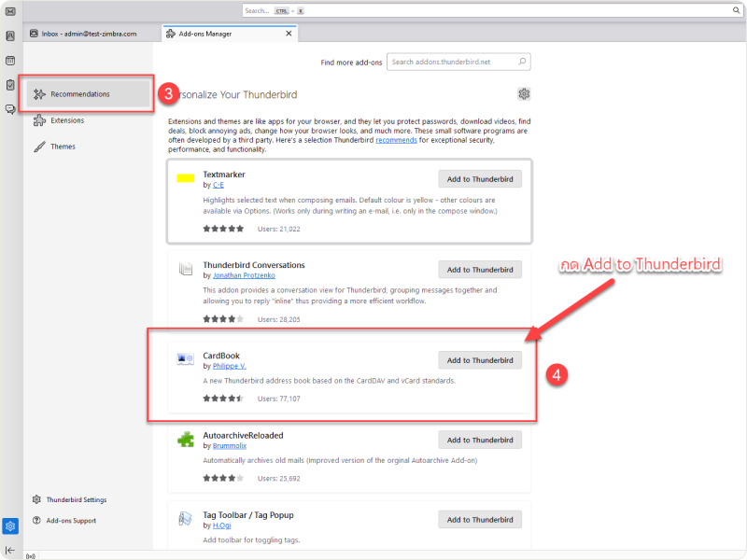This screenshot has height=560, width=747.
Task: Open the Jonathan Protzenko author link
Action: pyautogui.click(x=244, y=275)
